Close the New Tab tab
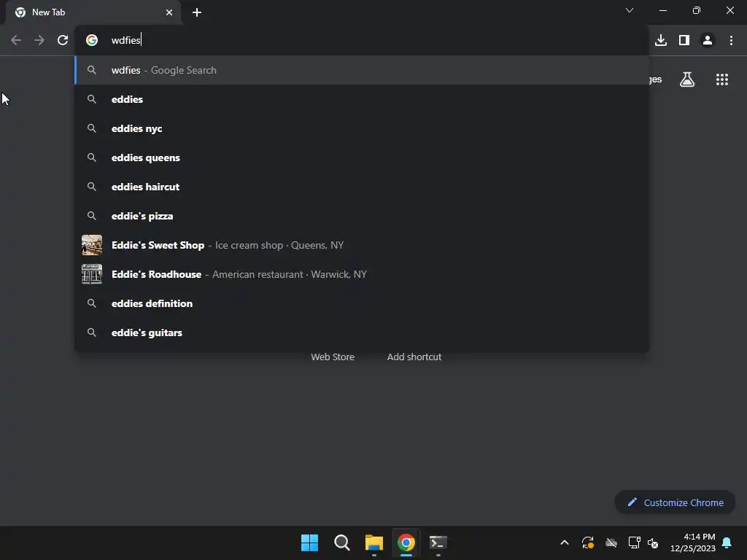The width and height of the screenshot is (747, 560). (x=169, y=12)
